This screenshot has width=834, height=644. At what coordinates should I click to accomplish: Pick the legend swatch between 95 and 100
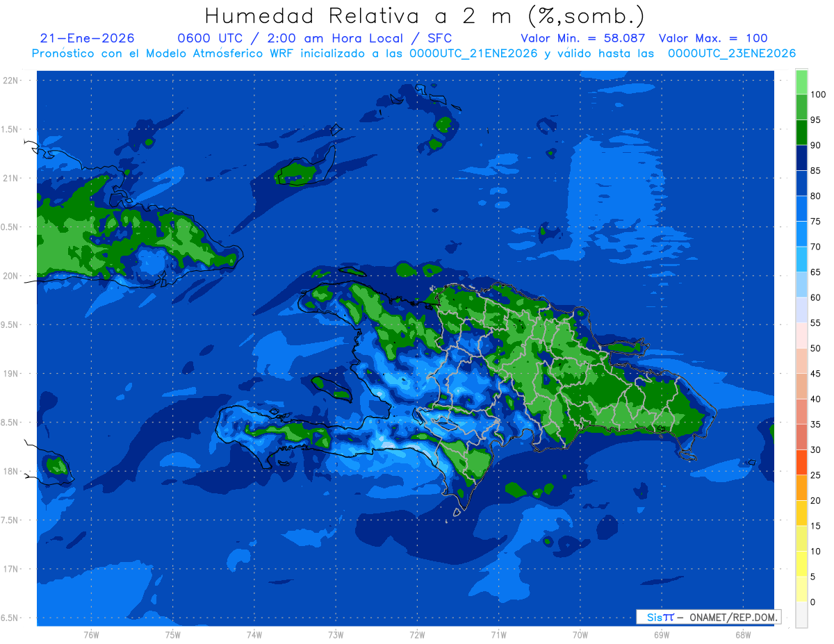coord(801,107)
